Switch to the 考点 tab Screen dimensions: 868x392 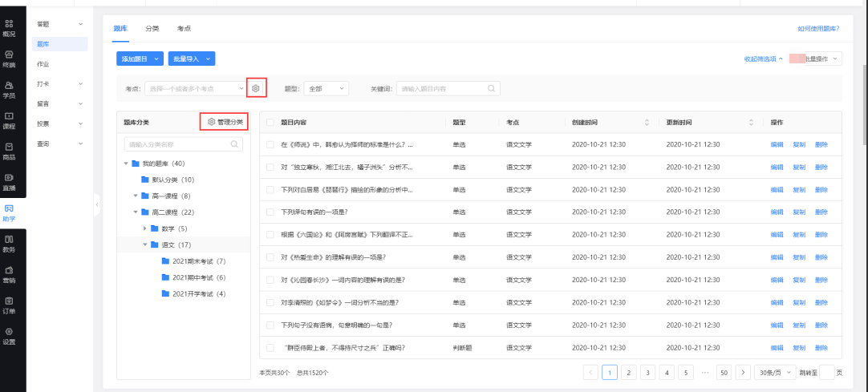pos(184,28)
